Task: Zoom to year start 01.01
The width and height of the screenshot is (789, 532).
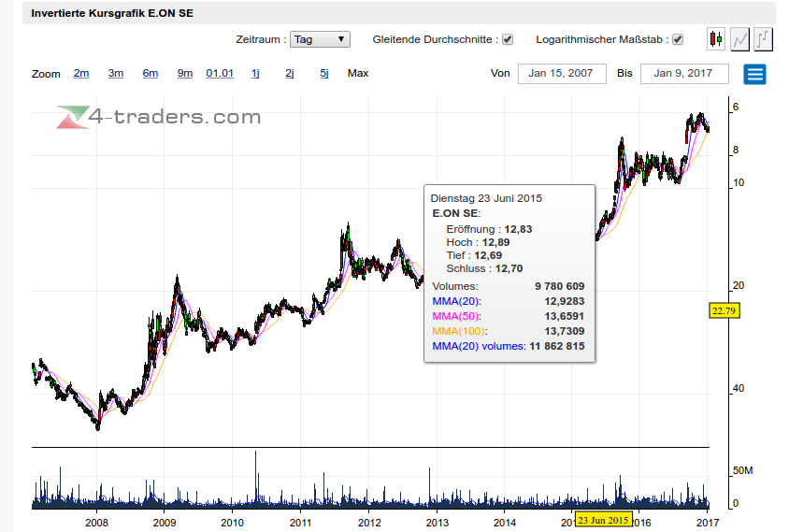Action: (x=220, y=73)
